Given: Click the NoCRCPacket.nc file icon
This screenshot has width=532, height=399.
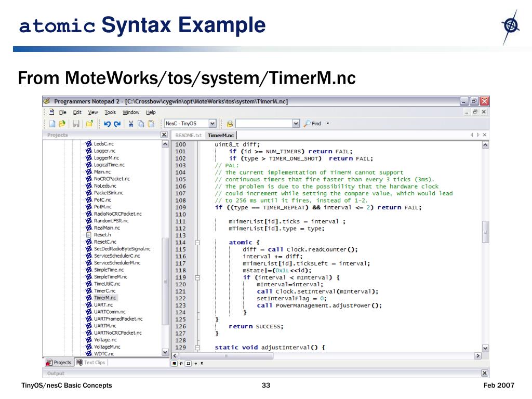Looking at the screenshot, I should pyautogui.click(x=89, y=179).
